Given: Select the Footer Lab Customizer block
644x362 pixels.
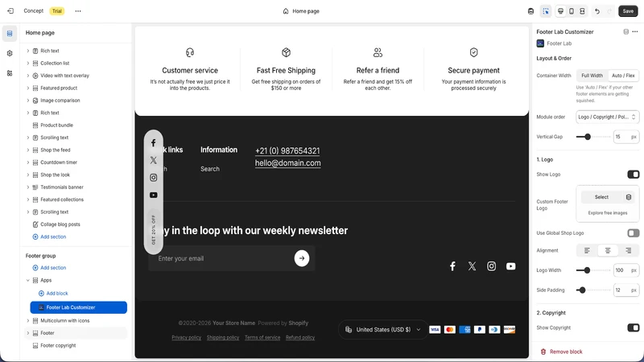Looking at the screenshot, I should [78, 307].
